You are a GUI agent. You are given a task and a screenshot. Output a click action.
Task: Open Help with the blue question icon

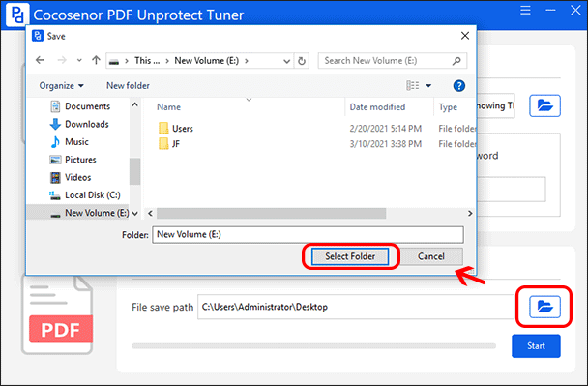[459, 86]
